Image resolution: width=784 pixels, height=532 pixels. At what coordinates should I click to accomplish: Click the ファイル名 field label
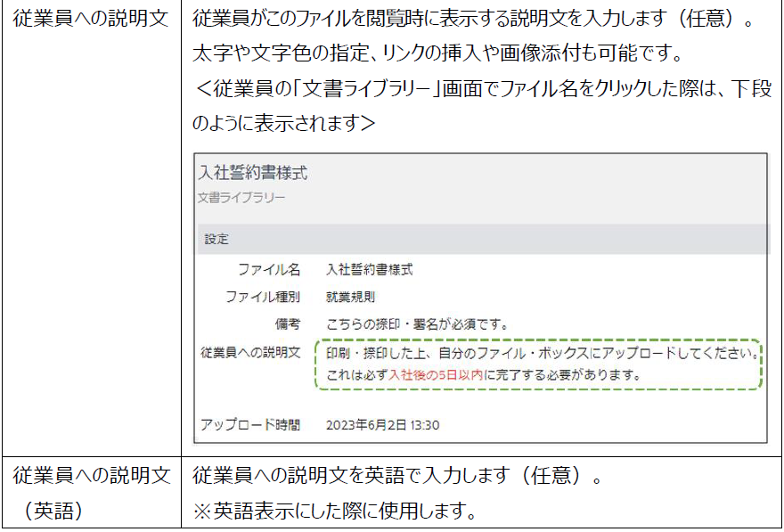pos(268,270)
